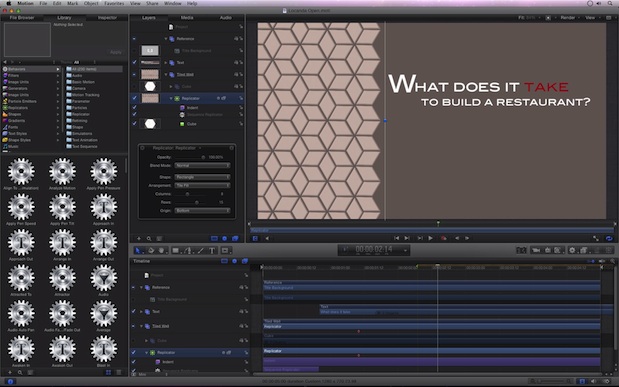
Task: Open the Add Behavior gear in toolbar
Action: pos(572,250)
